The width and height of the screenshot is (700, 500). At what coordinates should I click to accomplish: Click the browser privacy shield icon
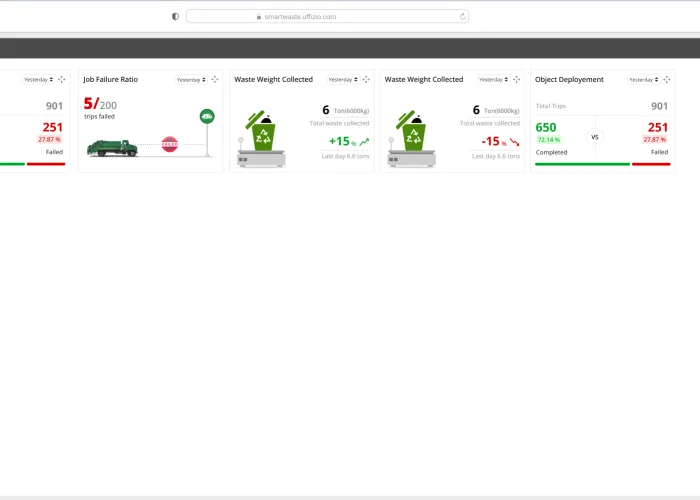pos(176,16)
